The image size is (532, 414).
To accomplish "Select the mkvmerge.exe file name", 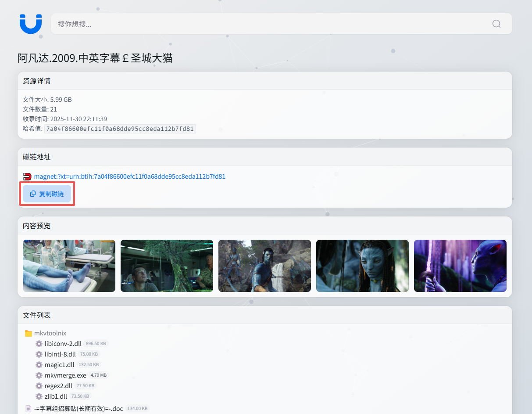I will click(65, 375).
